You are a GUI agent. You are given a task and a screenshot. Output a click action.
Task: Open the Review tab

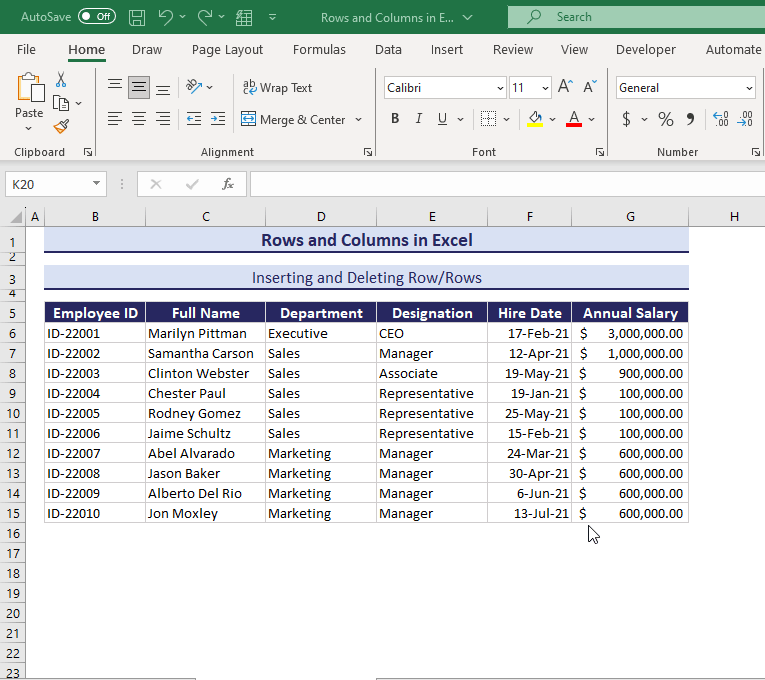click(x=513, y=50)
